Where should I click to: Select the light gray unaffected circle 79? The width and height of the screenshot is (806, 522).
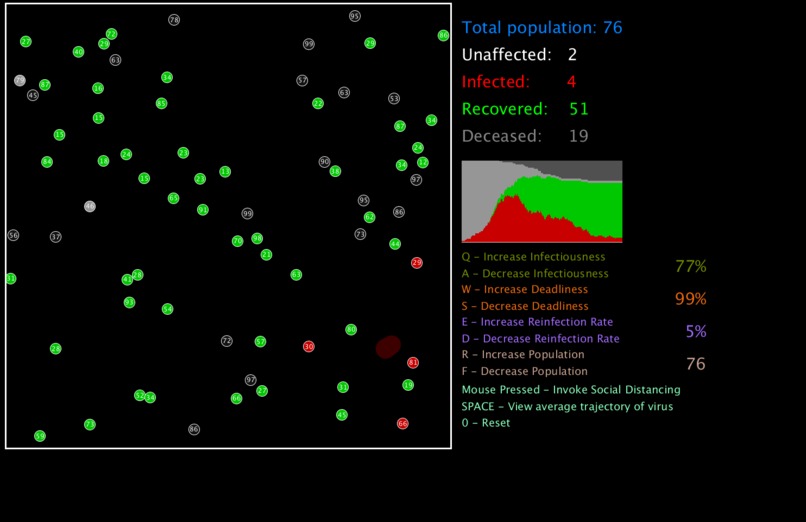[20, 81]
